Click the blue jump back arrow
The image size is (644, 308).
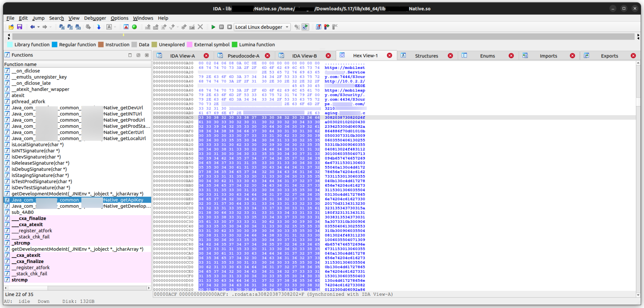[x=32, y=27]
